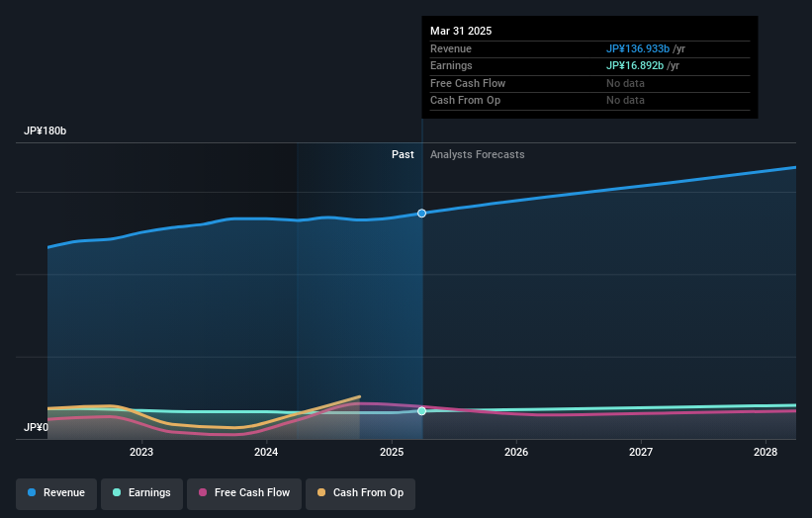Screen dimensions: 812x518
Task: Toggle the Earnings legend button
Action: click(141, 493)
